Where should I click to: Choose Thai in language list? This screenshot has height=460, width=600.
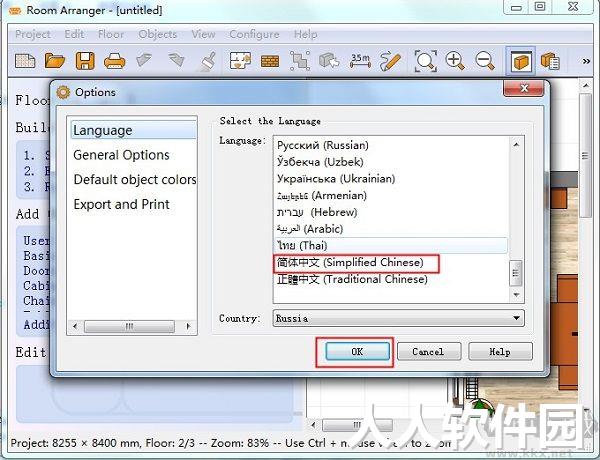tap(391, 246)
